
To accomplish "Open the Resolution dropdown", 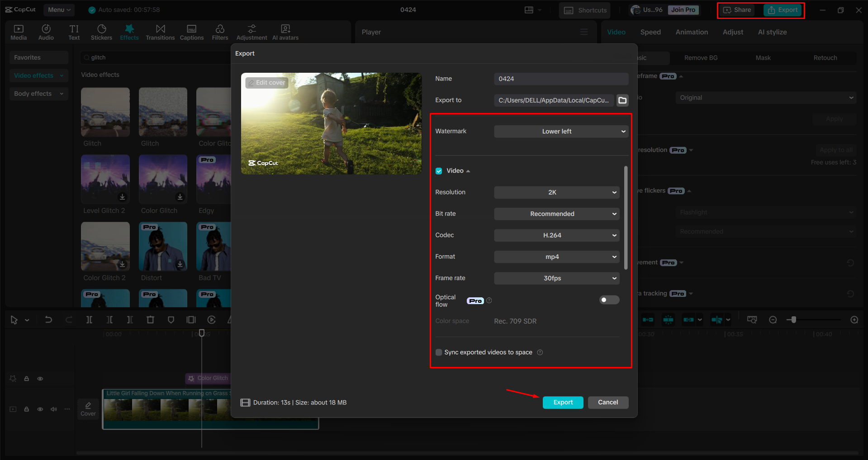I will 557,192.
